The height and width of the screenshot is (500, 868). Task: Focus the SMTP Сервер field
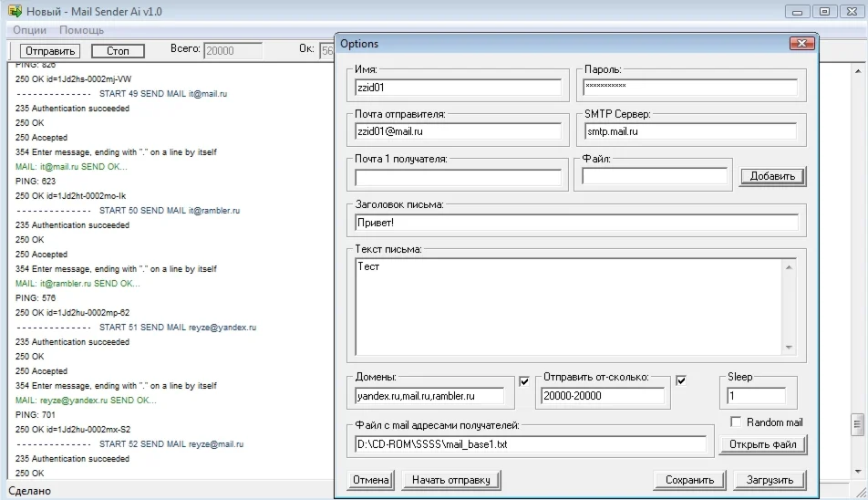pyautogui.click(x=689, y=131)
